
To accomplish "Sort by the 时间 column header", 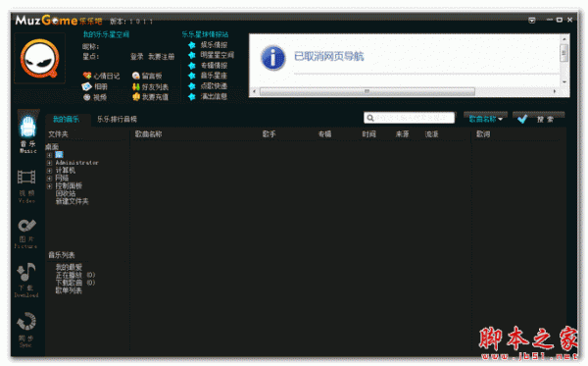I will [369, 134].
